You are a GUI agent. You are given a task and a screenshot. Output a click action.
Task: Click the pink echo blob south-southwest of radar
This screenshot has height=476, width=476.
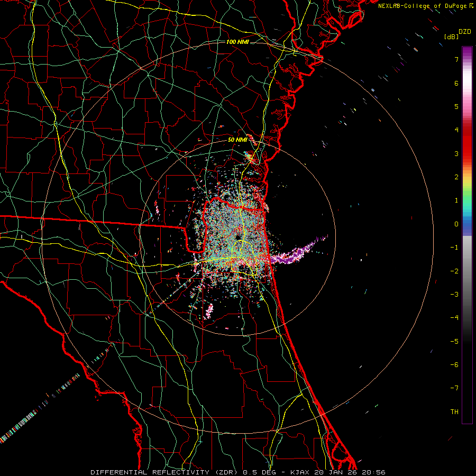[x=209, y=311]
